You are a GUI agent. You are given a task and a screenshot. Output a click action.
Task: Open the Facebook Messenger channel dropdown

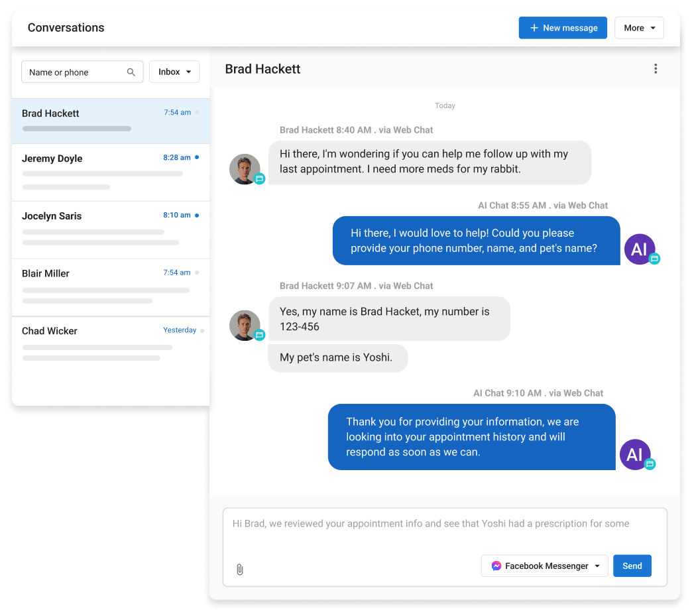click(545, 566)
